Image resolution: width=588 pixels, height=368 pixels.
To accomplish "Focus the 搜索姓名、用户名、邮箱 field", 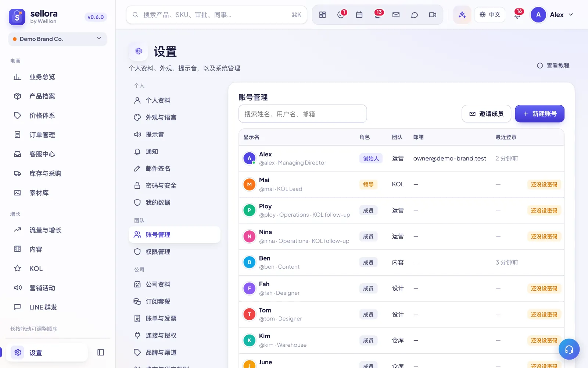I will (x=302, y=114).
